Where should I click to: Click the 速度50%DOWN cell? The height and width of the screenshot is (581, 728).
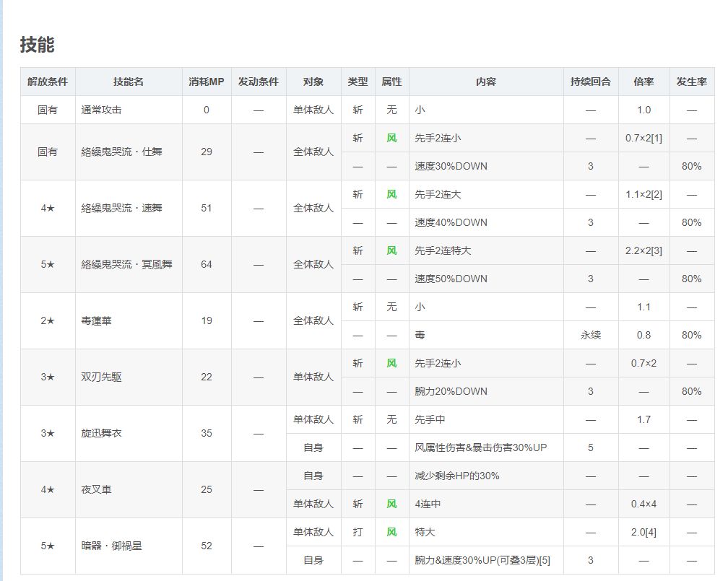(x=486, y=279)
